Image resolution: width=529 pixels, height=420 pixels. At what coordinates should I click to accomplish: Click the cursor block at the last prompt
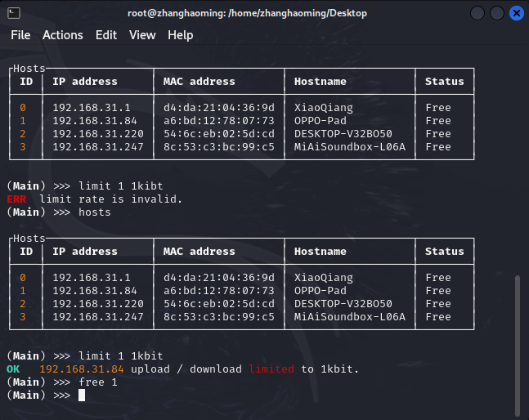coord(82,395)
